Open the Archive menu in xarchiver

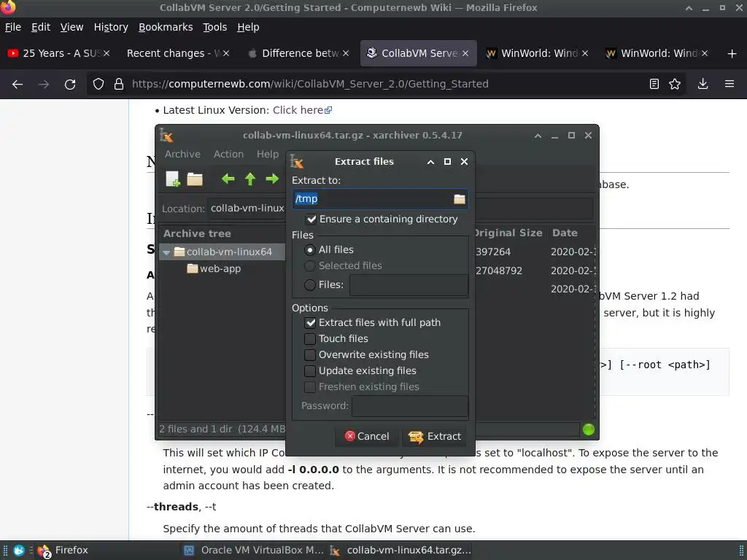tap(182, 155)
